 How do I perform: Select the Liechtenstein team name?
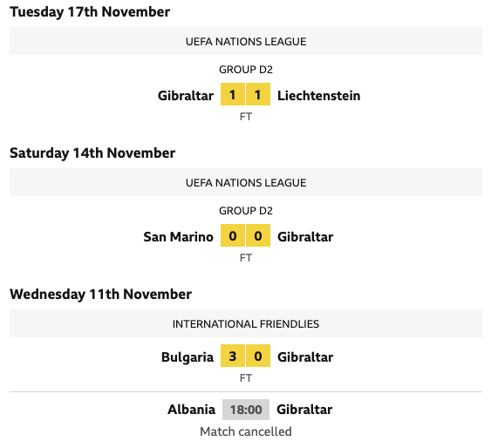point(319,96)
